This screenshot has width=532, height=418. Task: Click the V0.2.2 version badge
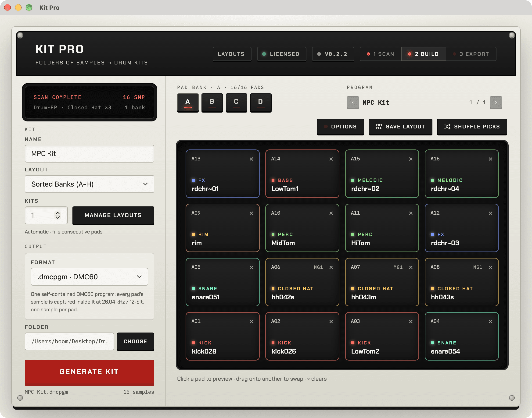pos(333,54)
